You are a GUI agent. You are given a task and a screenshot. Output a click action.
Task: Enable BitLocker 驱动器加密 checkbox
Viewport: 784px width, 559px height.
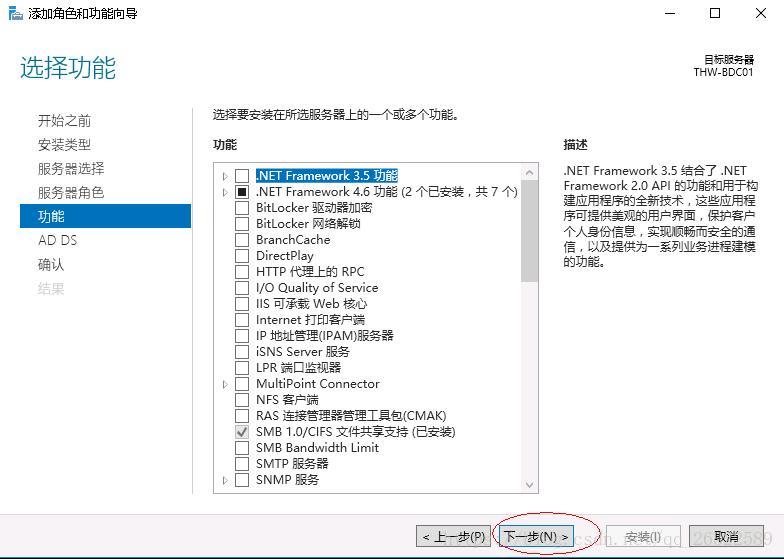pos(242,208)
